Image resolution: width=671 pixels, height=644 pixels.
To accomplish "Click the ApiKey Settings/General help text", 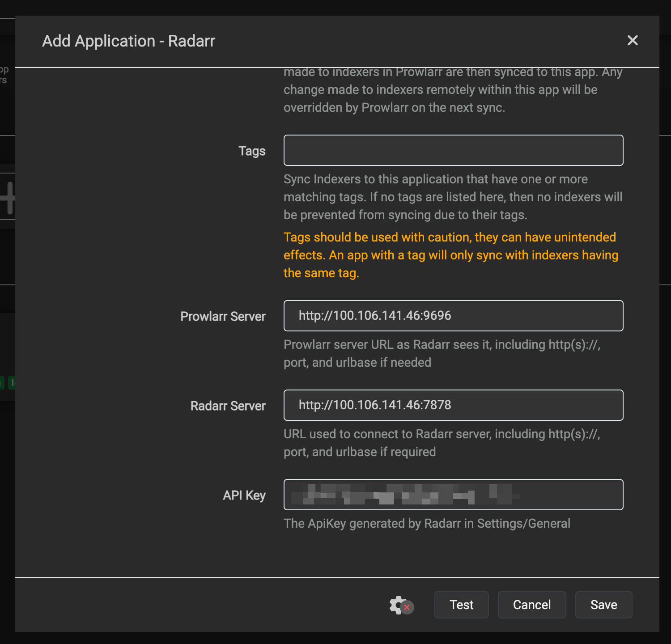I will pos(427,523).
